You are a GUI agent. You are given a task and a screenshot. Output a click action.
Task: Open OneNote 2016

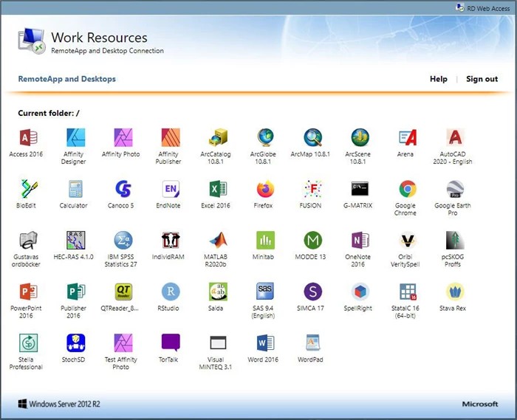360,240
